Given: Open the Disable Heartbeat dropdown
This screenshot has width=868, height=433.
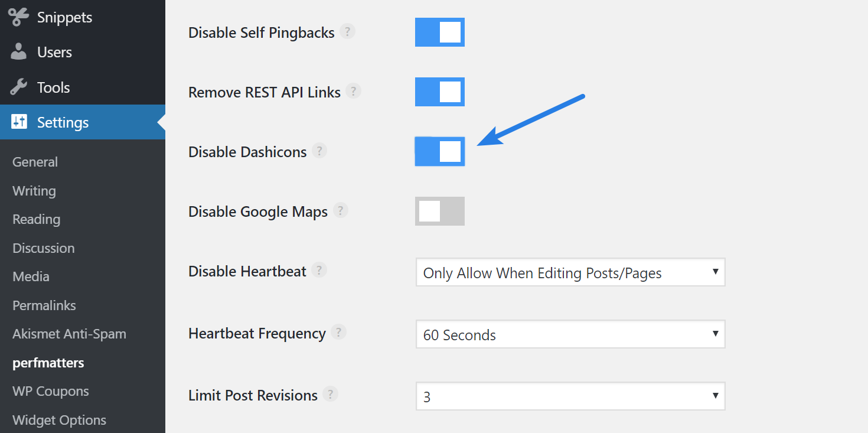Looking at the screenshot, I should tap(570, 272).
